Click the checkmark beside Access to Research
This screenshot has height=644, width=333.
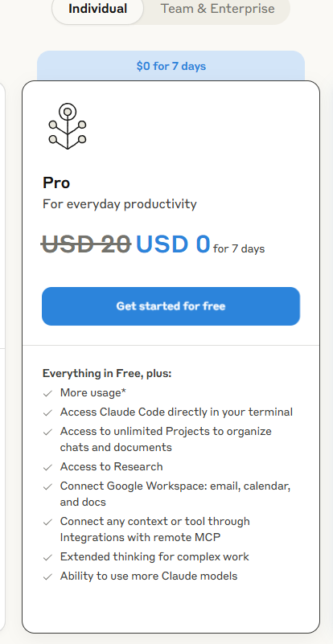(47, 467)
